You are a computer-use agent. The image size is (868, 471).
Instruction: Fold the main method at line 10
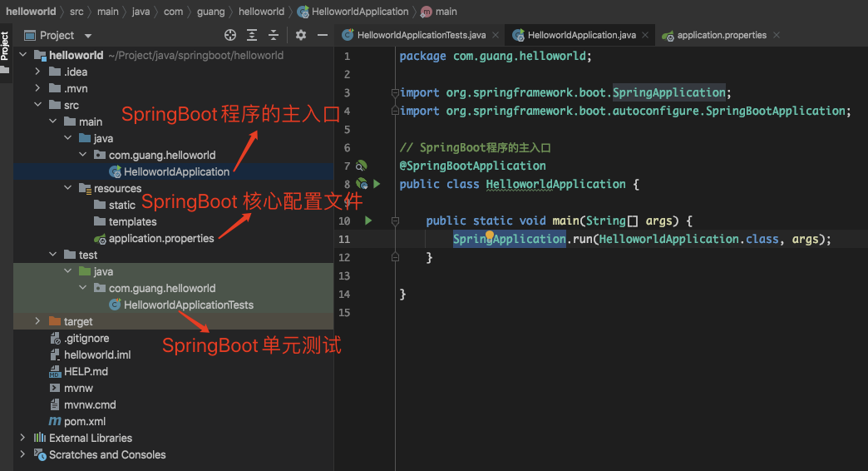pos(395,221)
